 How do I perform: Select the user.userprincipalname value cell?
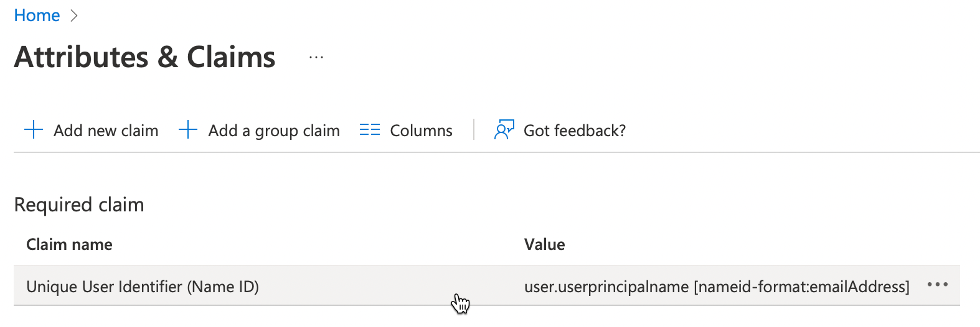606,287
